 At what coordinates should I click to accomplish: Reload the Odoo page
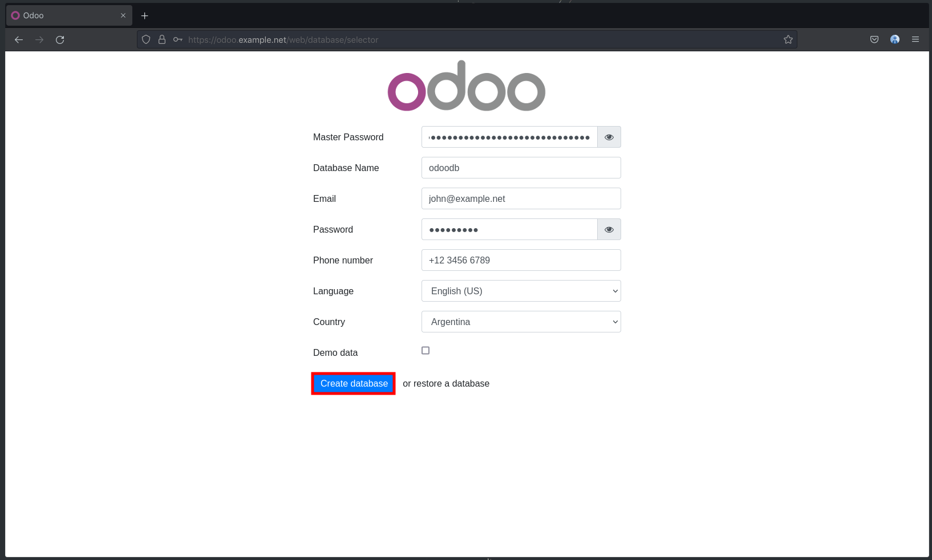60,40
